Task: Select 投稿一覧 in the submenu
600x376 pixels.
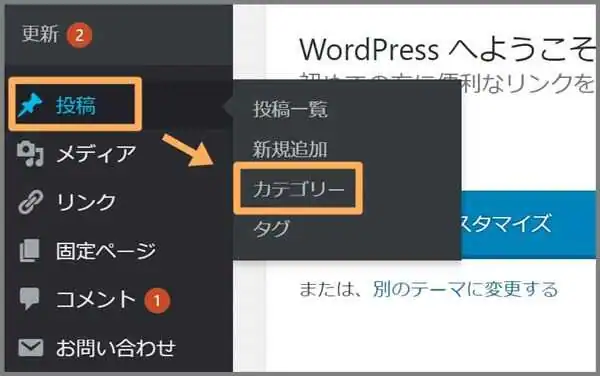Action: 290,109
